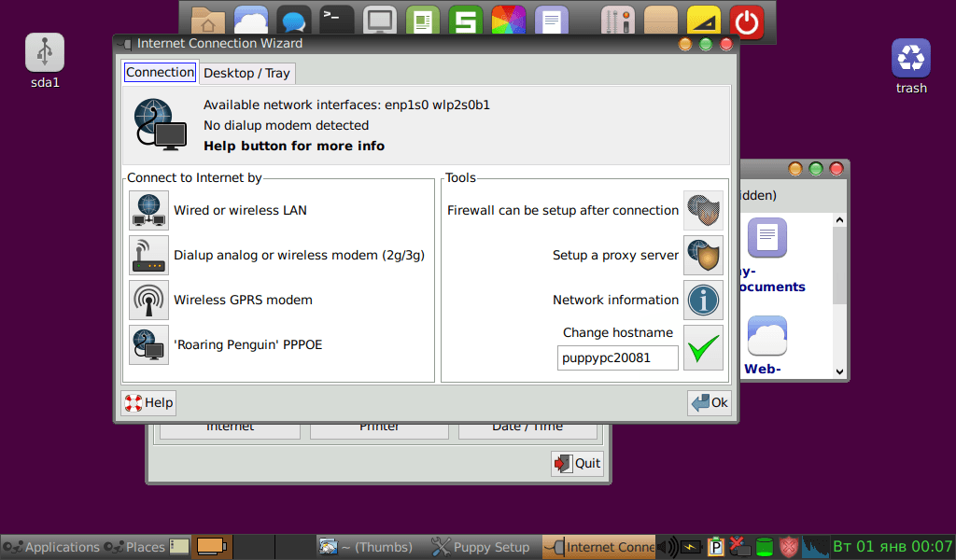
Task: Open the rainbow color wheel icon in dock
Action: (509, 22)
